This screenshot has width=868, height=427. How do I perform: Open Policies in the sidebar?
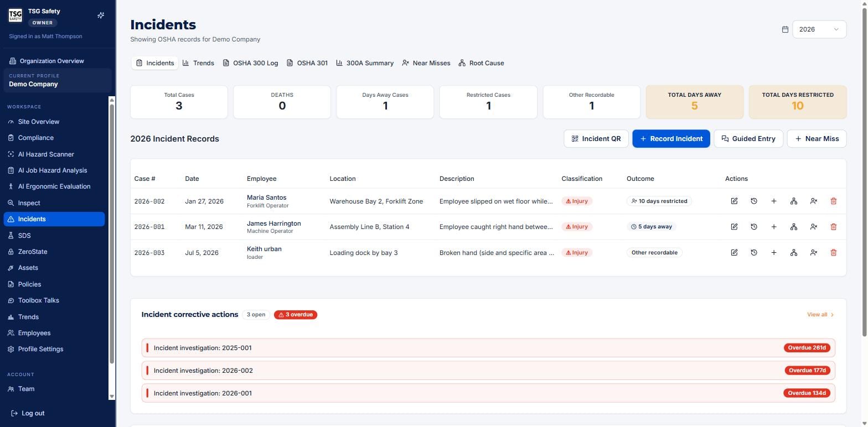point(54,284)
